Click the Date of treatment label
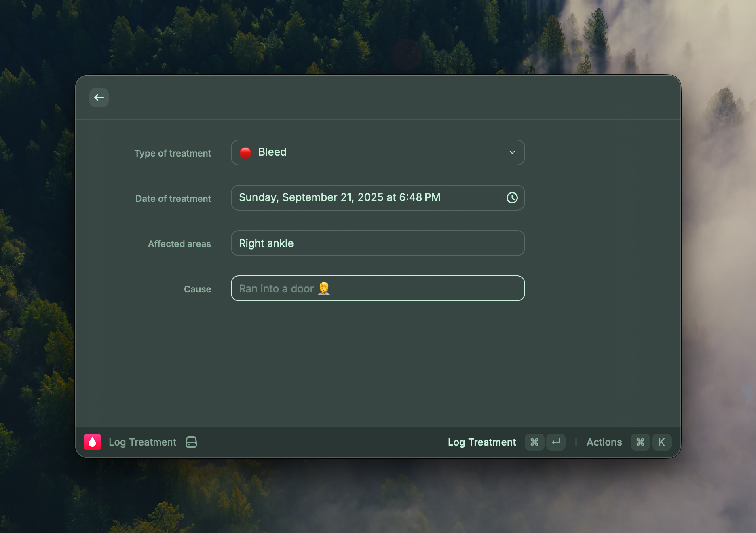This screenshot has width=756, height=533. [173, 199]
